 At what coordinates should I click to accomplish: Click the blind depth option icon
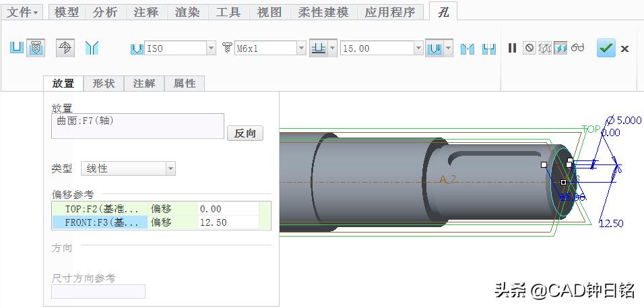319,49
